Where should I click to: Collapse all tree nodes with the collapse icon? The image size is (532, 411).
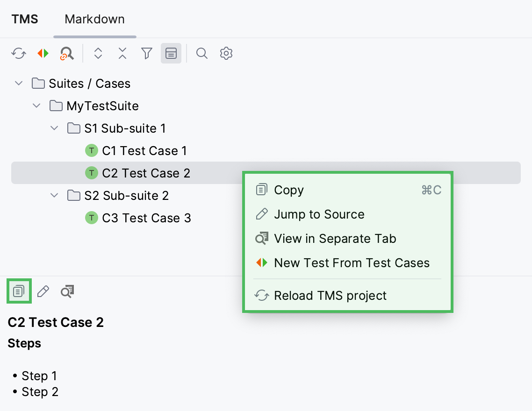(122, 53)
